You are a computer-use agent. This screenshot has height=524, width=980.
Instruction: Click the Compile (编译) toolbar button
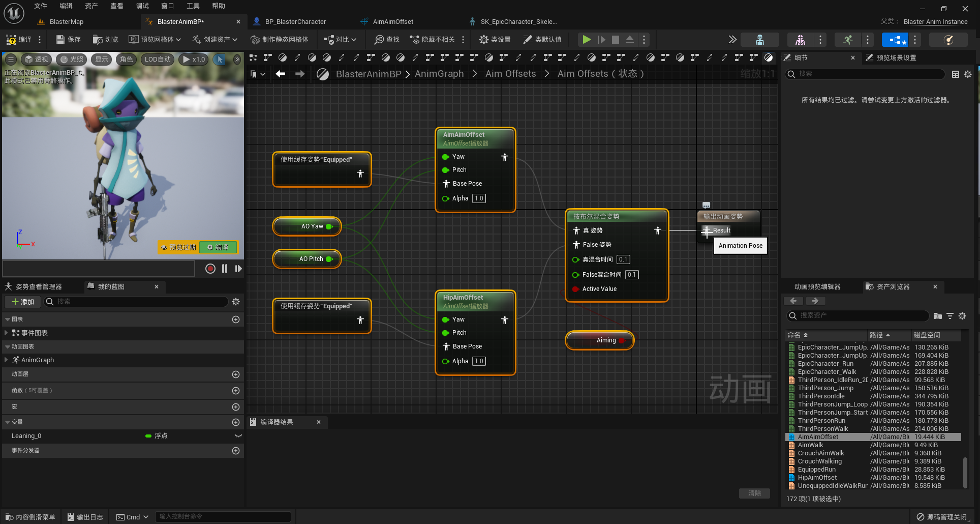pyautogui.click(x=19, y=40)
